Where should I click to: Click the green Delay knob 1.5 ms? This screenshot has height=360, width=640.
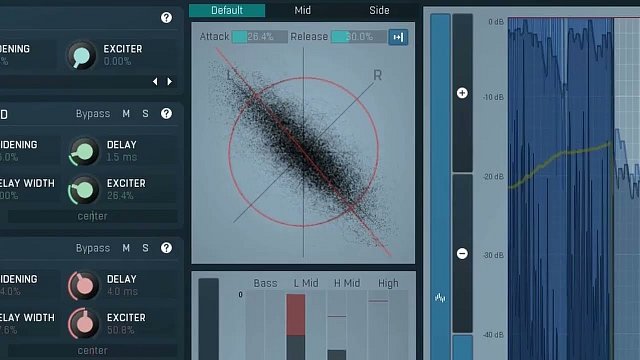(84, 152)
